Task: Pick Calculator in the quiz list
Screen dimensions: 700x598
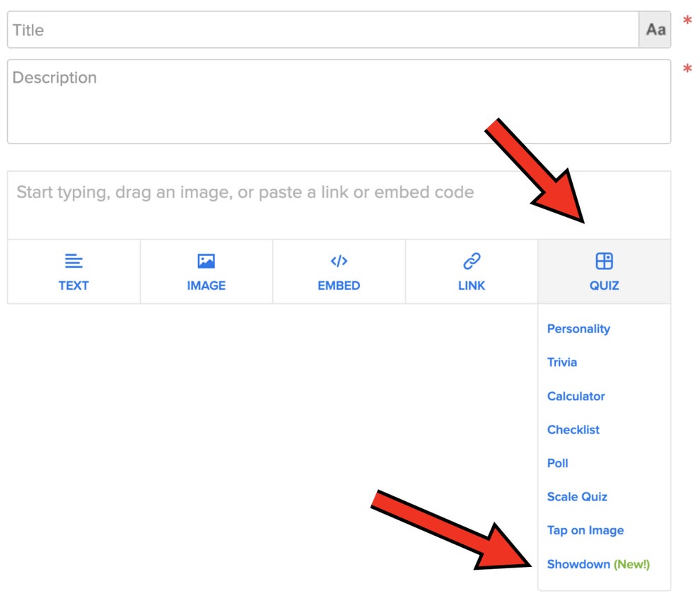Action: pos(576,397)
